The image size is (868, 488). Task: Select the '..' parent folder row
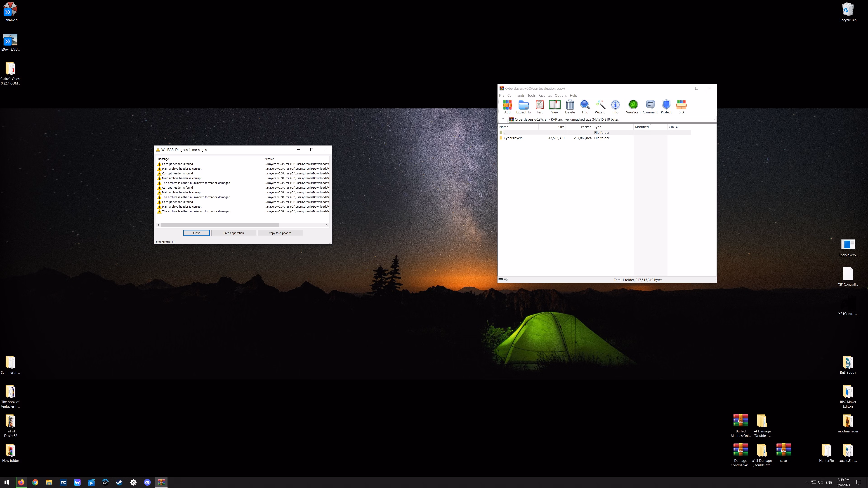tap(595, 132)
